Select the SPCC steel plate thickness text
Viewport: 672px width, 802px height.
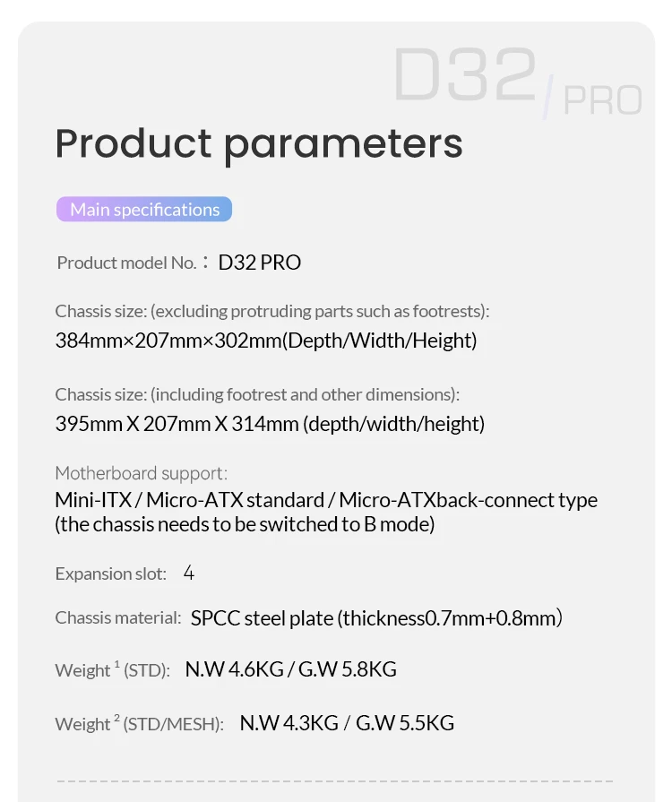click(376, 617)
